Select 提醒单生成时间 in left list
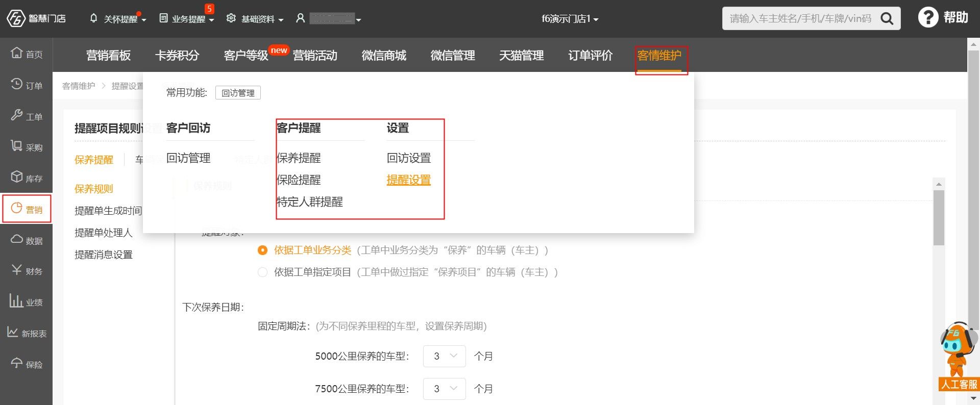The width and height of the screenshot is (980, 405). 108,211
